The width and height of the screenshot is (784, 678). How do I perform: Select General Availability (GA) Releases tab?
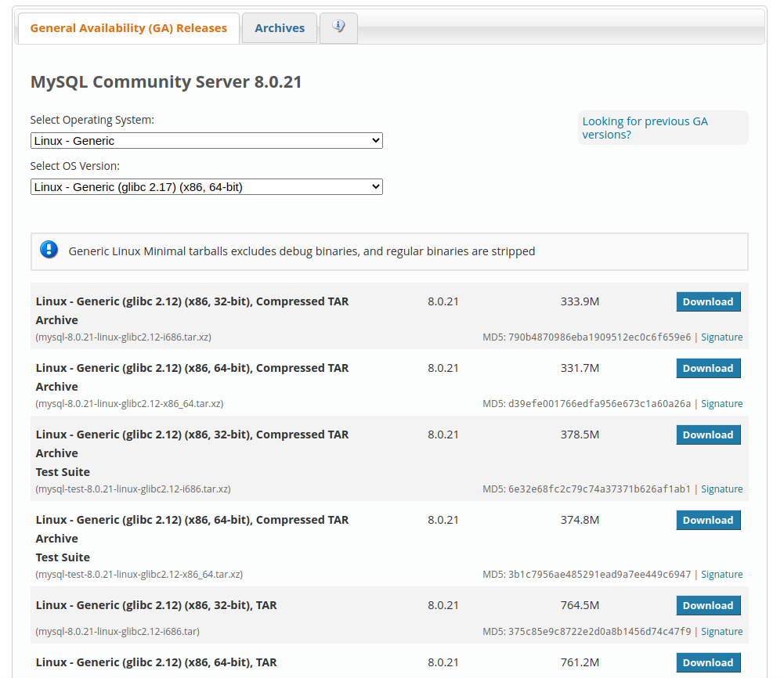point(128,28)
